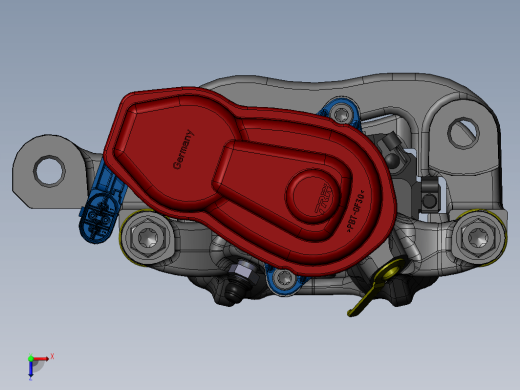Select the left Torx hex bolt head
520x390 pixels.
pos(147,237)
